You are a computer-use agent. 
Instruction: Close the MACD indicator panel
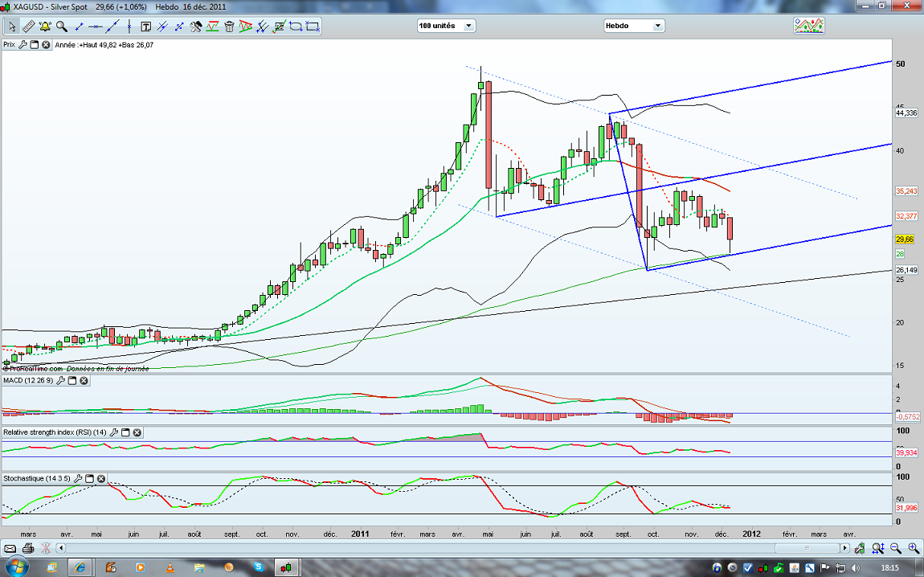pyautogui.click(x=84, y=381)
